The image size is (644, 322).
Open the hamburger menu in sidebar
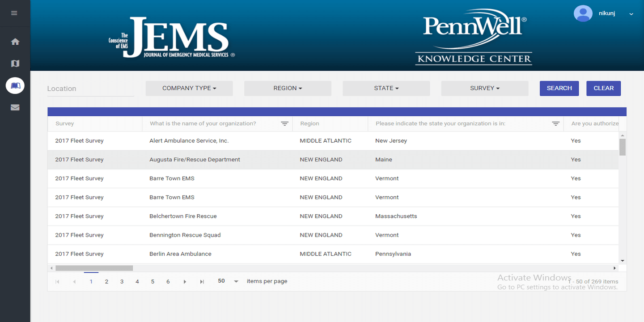(14, 13)
